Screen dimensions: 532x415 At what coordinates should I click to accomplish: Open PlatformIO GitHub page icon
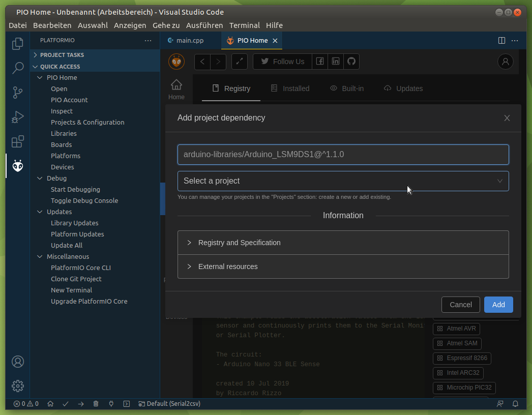pos(351,62)
